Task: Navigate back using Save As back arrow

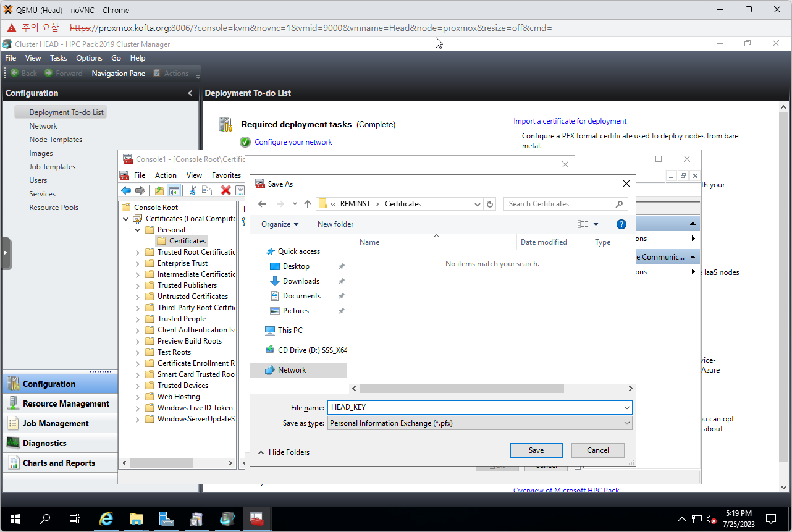Action: point(262,204)
